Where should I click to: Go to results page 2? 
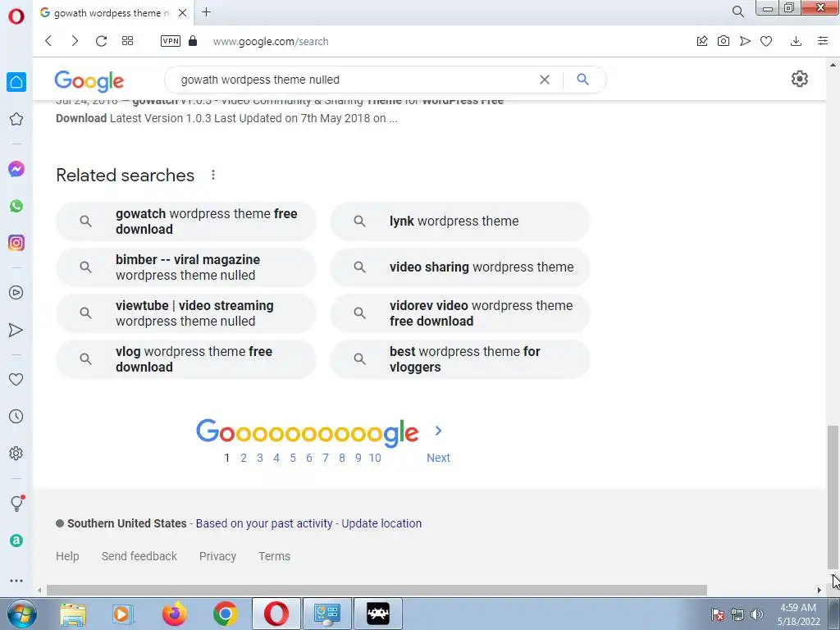[x=243, y=458]
